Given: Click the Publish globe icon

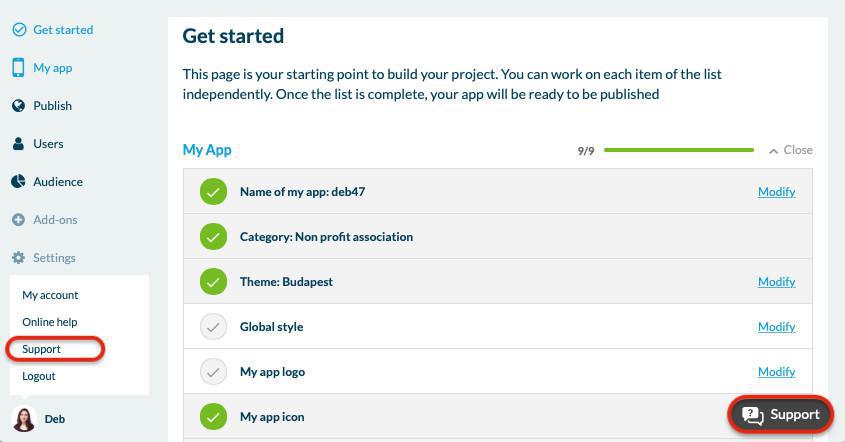Looking at the screenshot, I should tap(18, 106).
